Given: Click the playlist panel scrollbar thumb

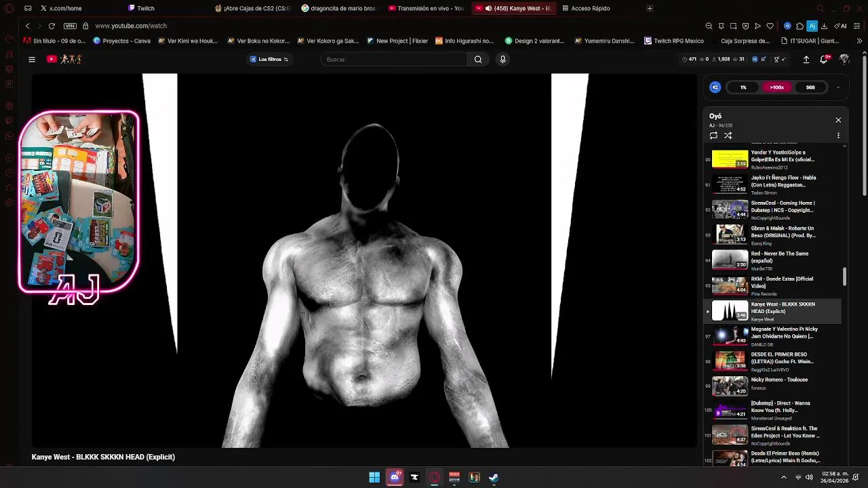Looking at the screenshot, I should pos(844,277).
